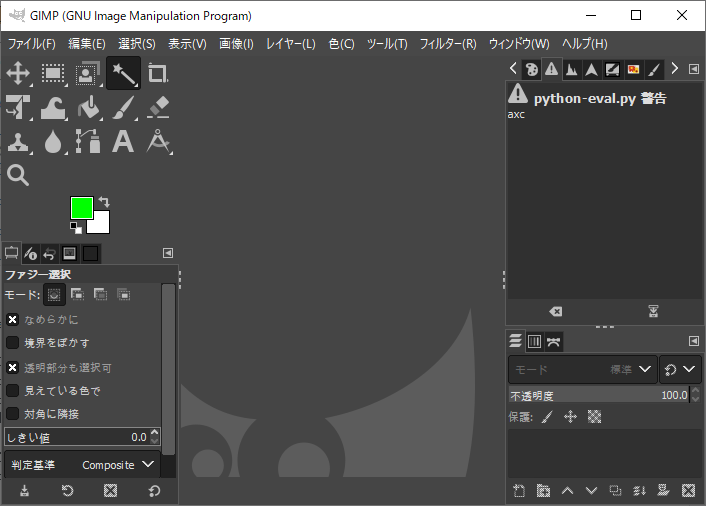Show next dock tabs with right arrow

coord(674,68)
